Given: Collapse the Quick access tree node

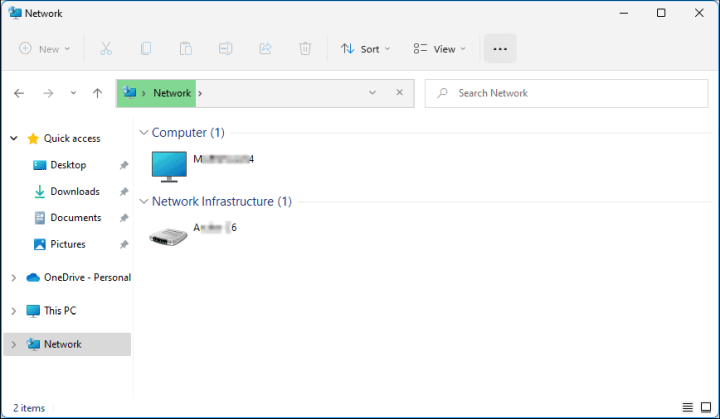Looking at the screenshot, I should [x=14, y=138].
